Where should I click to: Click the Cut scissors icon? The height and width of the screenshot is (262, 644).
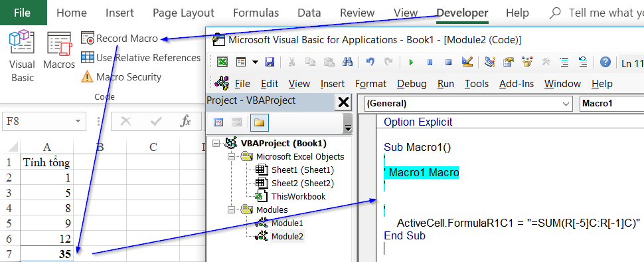(x=291, y=62)
